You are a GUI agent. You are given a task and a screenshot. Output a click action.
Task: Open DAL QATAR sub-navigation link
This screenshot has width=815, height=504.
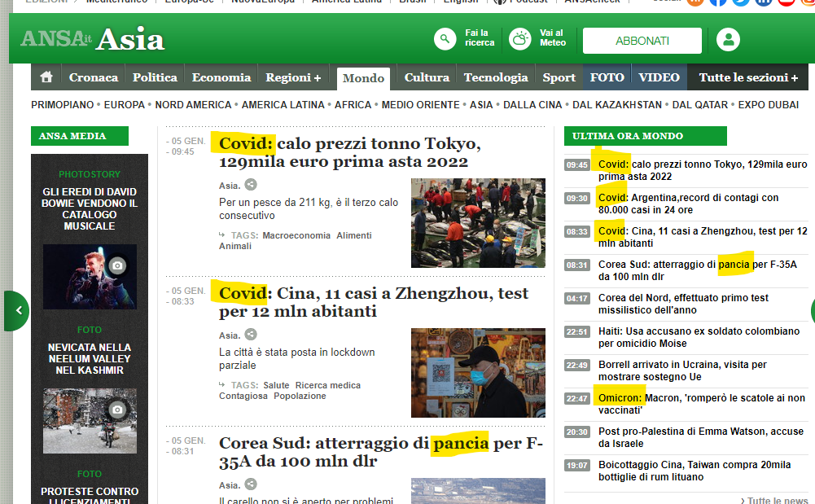coord(700,105)
